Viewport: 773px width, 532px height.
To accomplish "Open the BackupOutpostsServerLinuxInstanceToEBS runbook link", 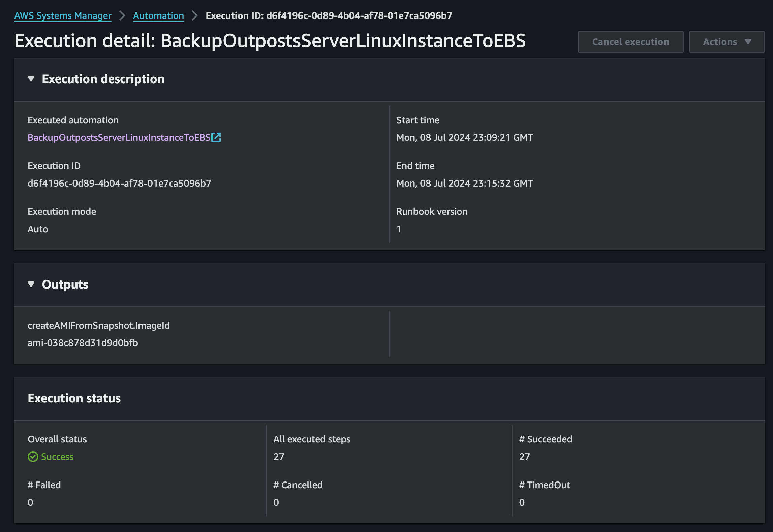I will pos(119,137).
